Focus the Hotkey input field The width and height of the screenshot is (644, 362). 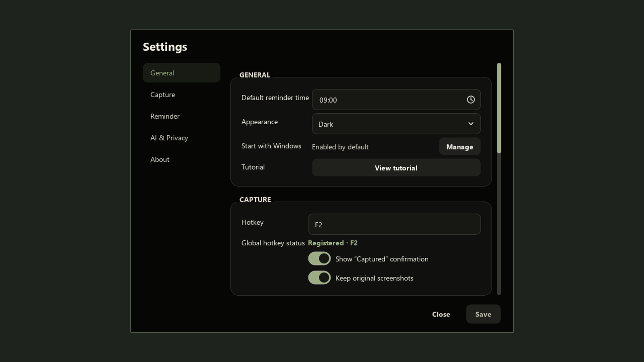click(x=394, y=224)
